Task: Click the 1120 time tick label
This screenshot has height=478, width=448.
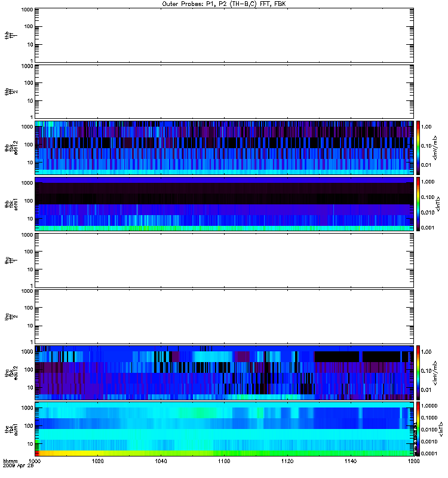Action: (x=287, y=461)
